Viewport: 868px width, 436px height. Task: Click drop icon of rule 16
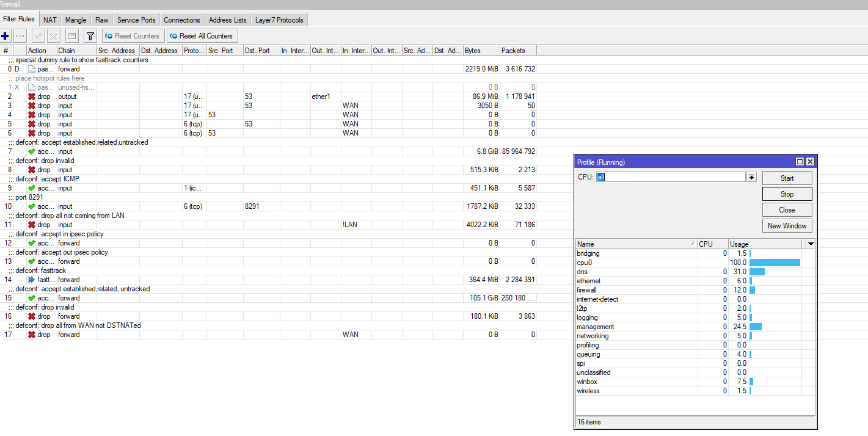click(x=32, y=316)
